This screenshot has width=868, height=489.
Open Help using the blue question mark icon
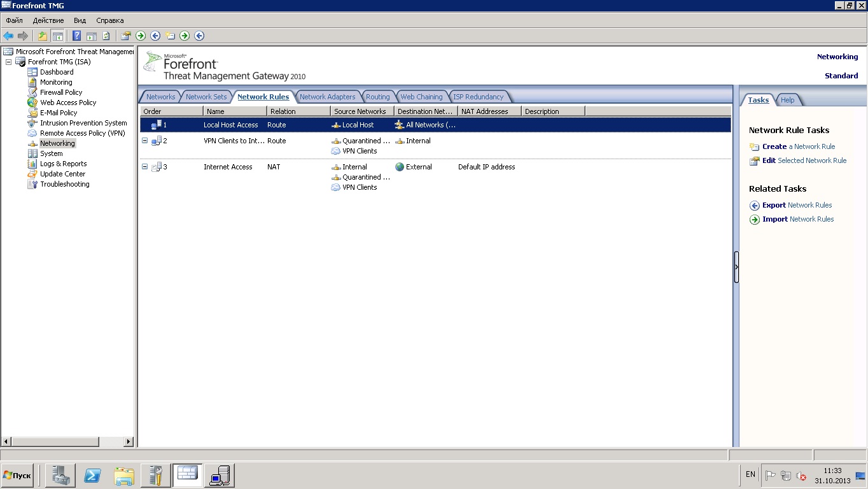[x=77, y=36]
